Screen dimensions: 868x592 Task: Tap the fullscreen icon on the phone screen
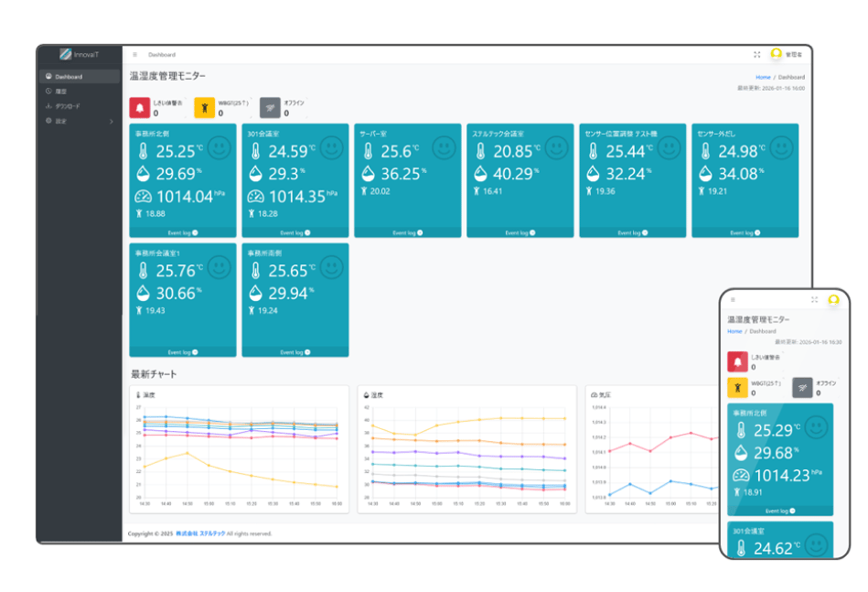(814, 299)
